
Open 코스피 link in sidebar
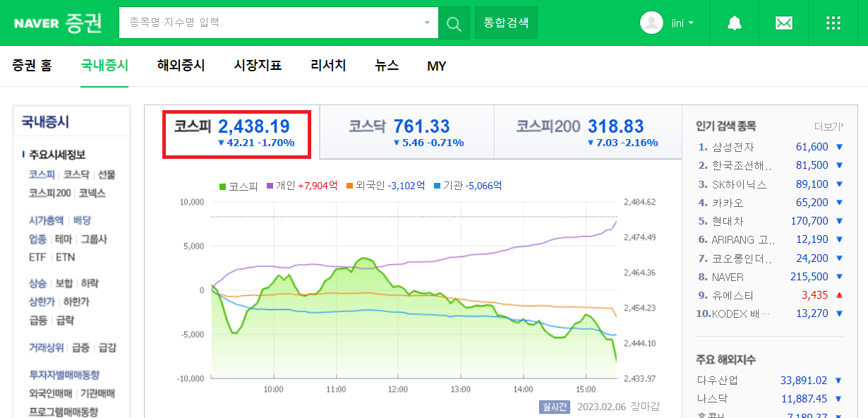click(42, 174)
